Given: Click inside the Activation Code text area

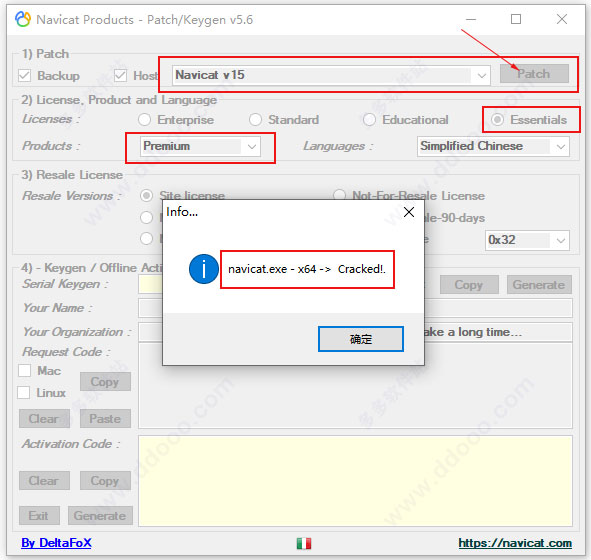Looking at the screenshot, I should pos(355,481).
